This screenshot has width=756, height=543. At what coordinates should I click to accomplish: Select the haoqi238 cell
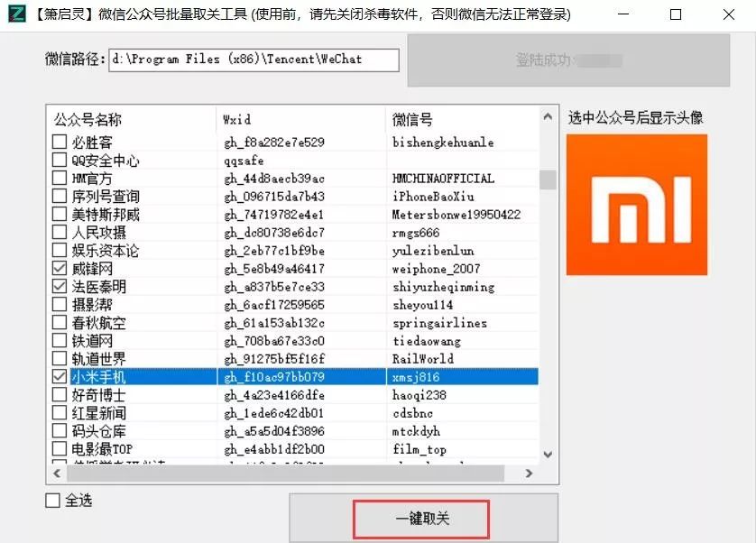[x=419, y=395]
